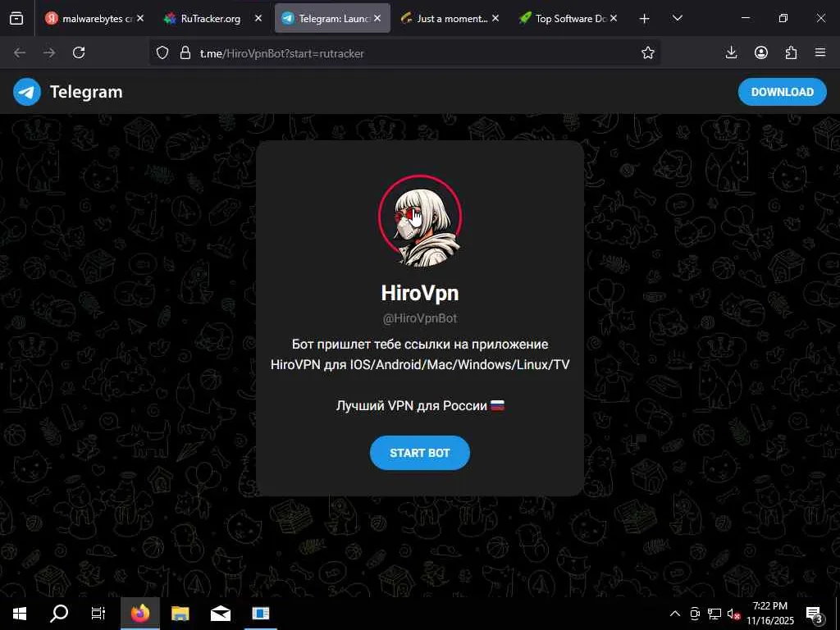Open the Firefox application menu
The width and height of the screenshot is (840, 630).
coord(820,52)
